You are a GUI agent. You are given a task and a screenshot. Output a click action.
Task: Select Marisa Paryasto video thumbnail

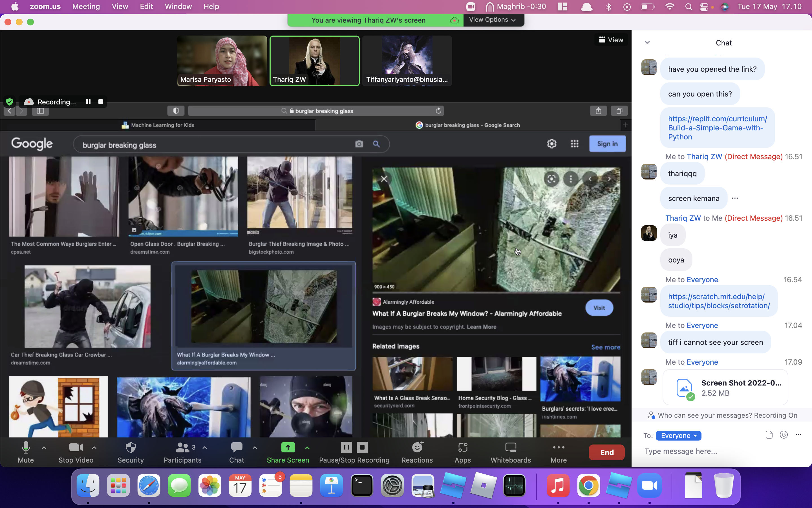click(x=222, y=61)
